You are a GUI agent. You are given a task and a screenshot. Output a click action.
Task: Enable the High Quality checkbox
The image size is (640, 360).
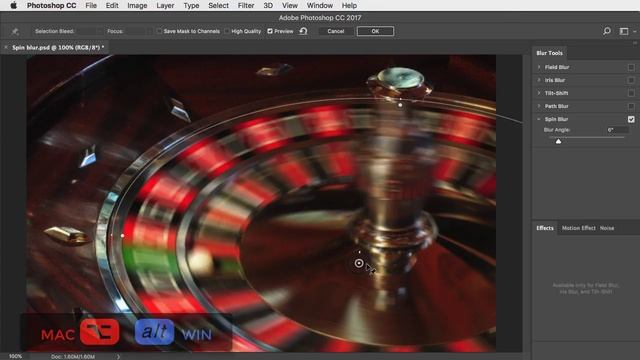227,31
